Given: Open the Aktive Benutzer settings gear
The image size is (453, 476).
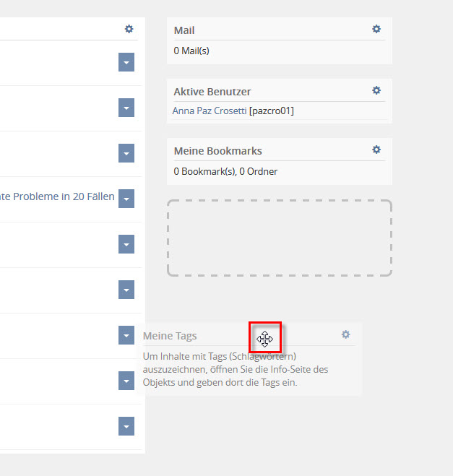Looking at the screenshot, I should (x=376, y=90).
